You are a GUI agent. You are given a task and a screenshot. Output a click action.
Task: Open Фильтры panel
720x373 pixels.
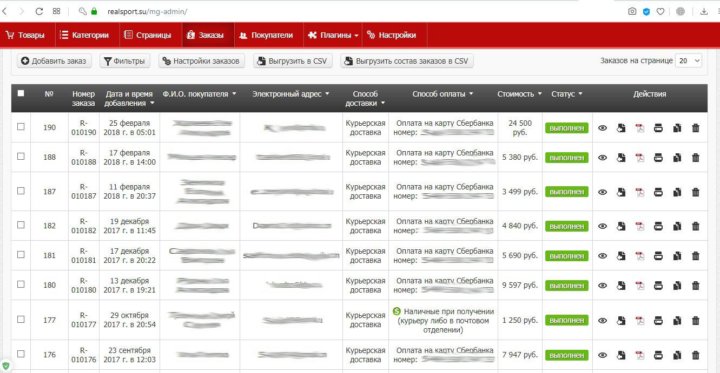pyautogui.click(x=124, y=61)
